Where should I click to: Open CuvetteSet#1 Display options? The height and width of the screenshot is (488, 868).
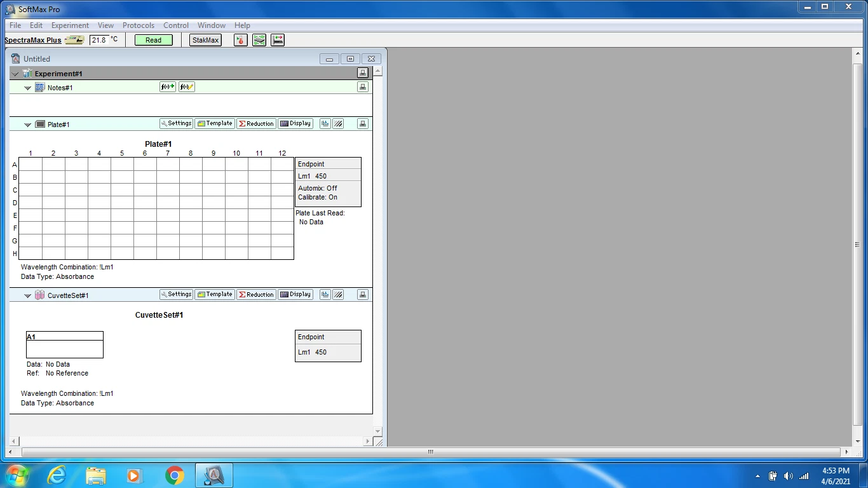tap(295, 295)
